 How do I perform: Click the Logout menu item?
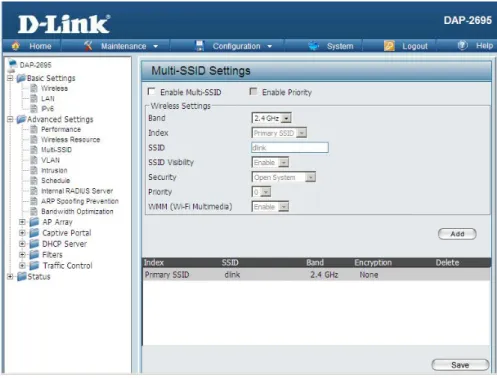[x=415, y=46]
